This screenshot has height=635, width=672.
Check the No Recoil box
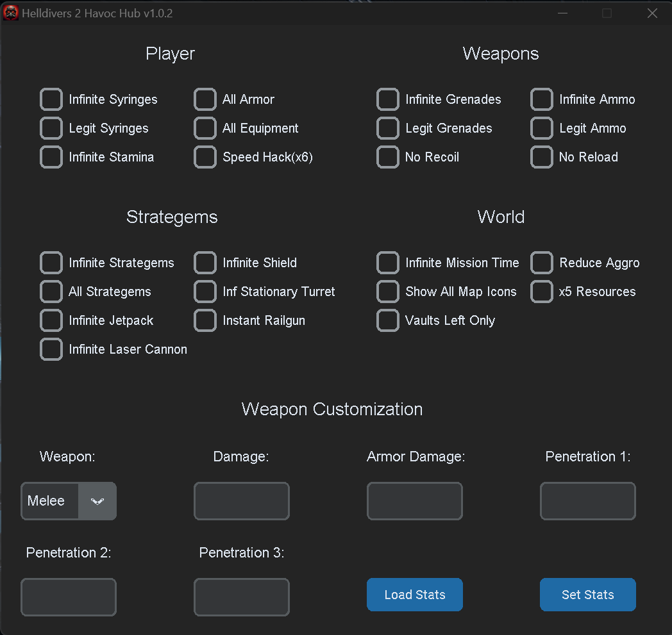point(388,157)
